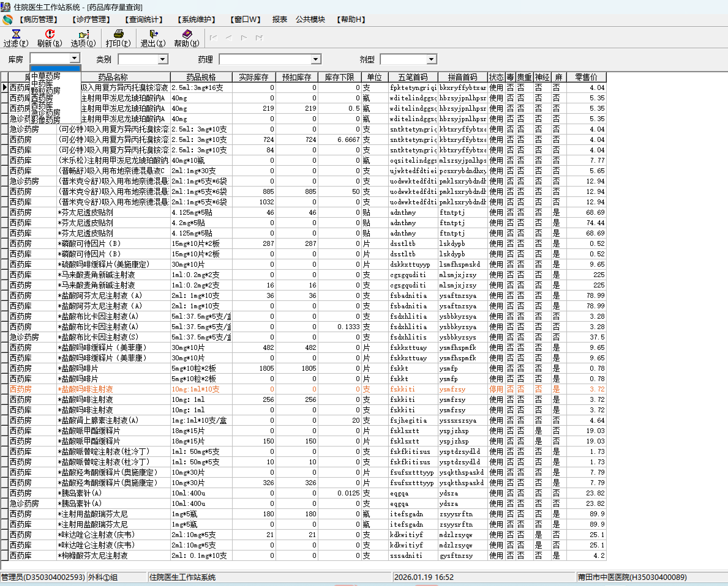The width and height of the screenshot is (728, 586).
Task: Expand the 类别 combo box arrow
Action: pyautogui.click(x=163, y=59)
